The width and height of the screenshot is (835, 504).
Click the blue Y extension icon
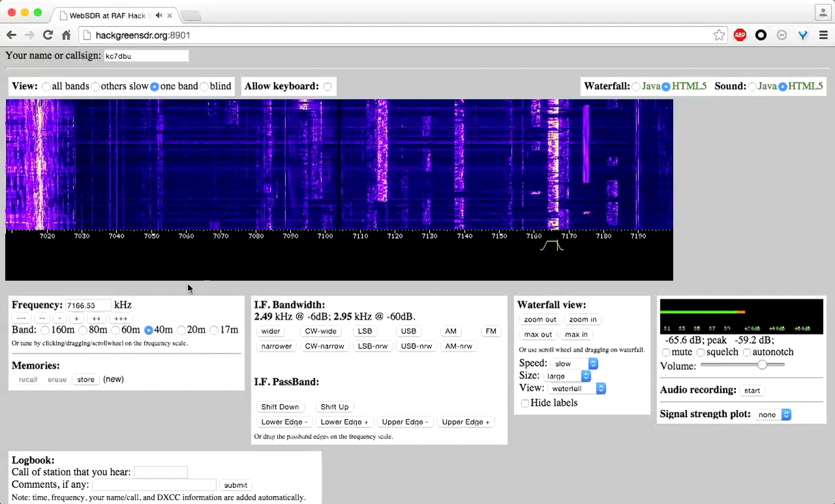click(x=803, y=35)
